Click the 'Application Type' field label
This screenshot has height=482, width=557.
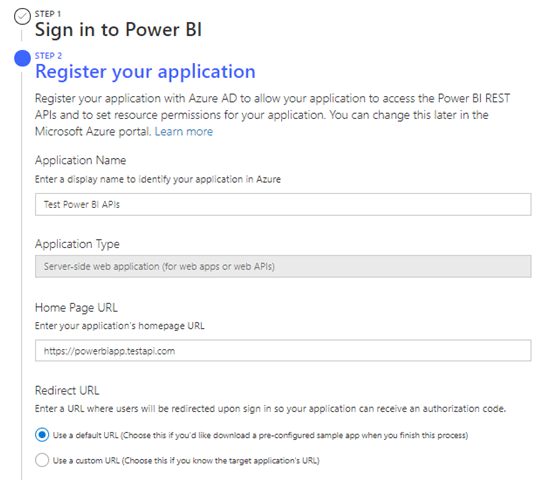77,244
